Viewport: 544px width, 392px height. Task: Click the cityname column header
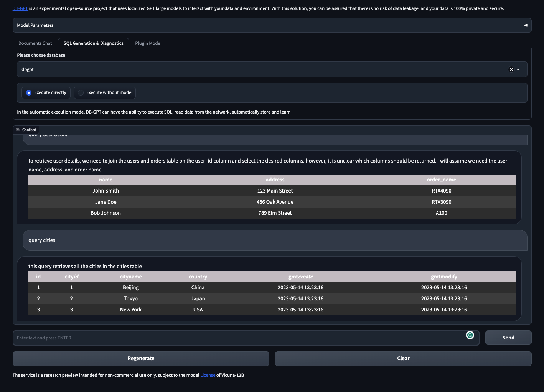coord(131,277)
